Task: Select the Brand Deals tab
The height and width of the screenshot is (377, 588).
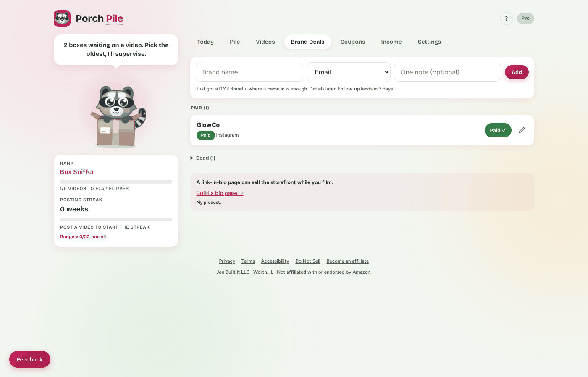Action: click(307, 42)
